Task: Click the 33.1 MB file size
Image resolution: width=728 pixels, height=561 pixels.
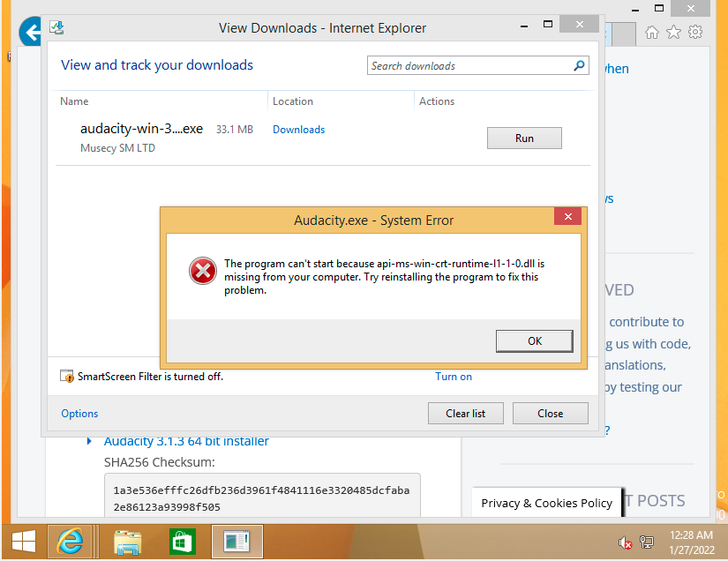Action: (x=235, y=130)
